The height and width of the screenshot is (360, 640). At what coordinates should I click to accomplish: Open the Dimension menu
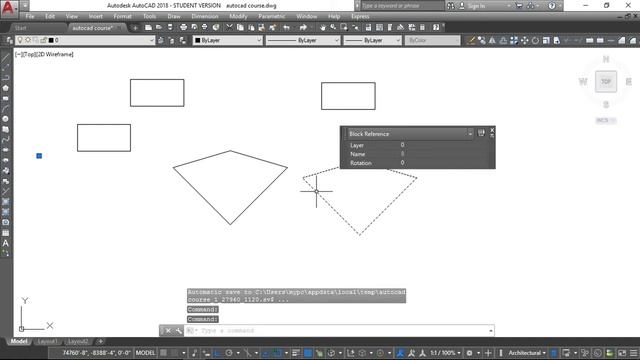204,16
